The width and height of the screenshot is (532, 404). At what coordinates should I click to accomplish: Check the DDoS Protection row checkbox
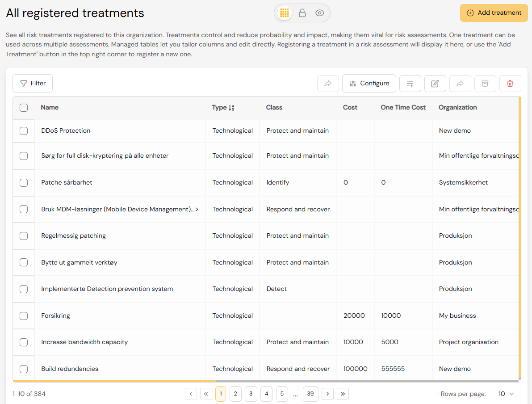[24, 131]
